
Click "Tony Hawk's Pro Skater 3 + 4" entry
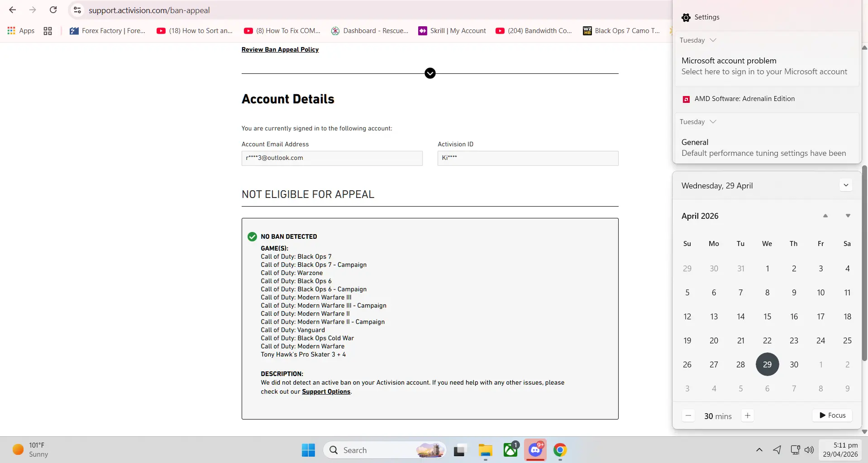[x=303, y=354]
